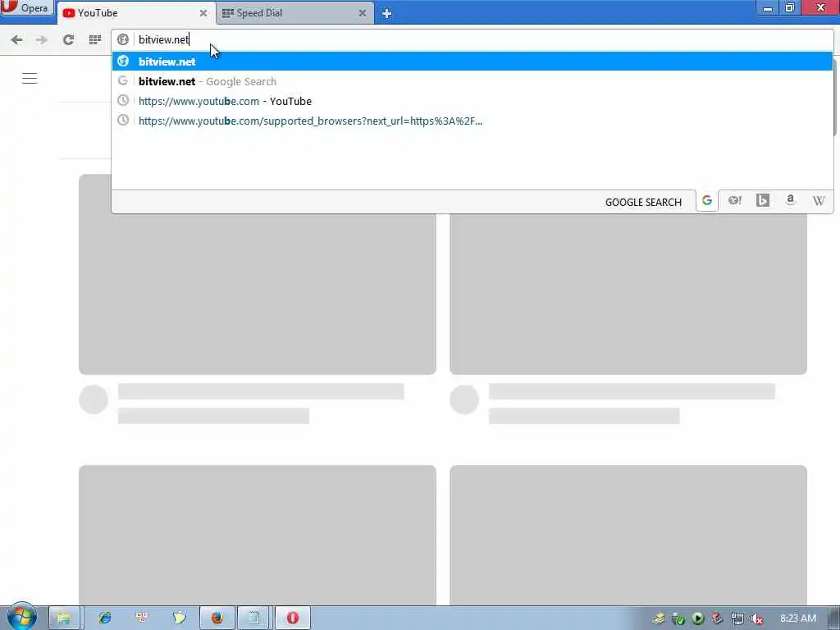The height and width of the screenshot is (630, 840).
Task: Select the highlighted bitview.net suggestion
Action: pos(472,61)
